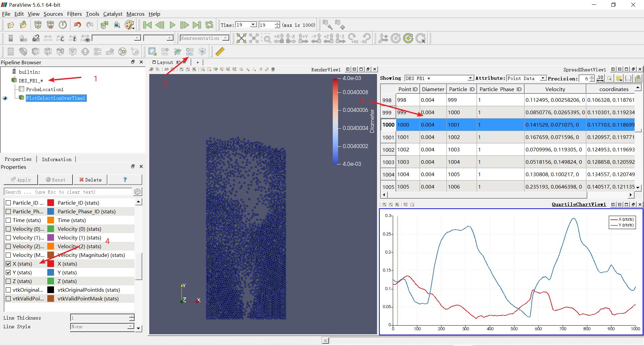The width and height of the screenshot is (644, 346).
Task: Select the Layout #1 tab
Action: tap(168, 62)
